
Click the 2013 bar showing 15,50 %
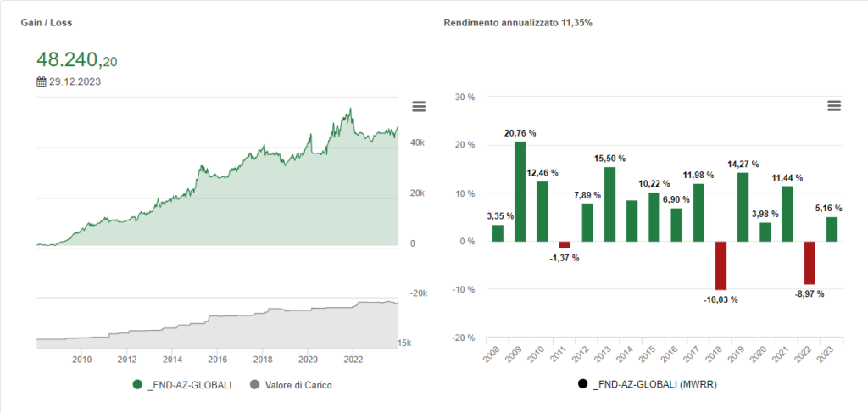(609, 204)
